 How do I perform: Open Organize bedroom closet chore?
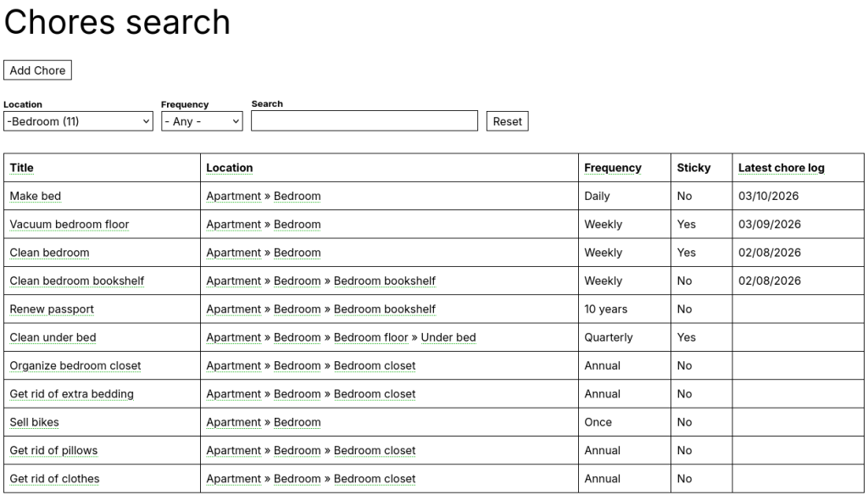(75, 365)
